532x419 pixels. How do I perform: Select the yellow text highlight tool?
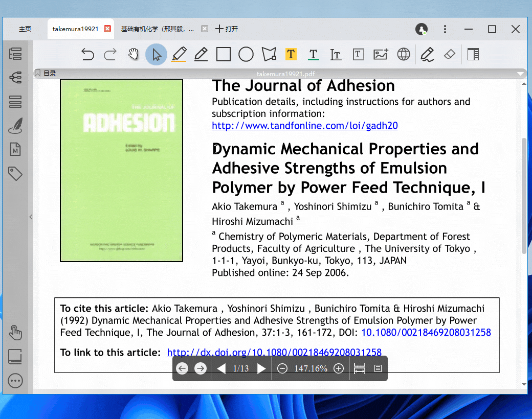(291, 54)
